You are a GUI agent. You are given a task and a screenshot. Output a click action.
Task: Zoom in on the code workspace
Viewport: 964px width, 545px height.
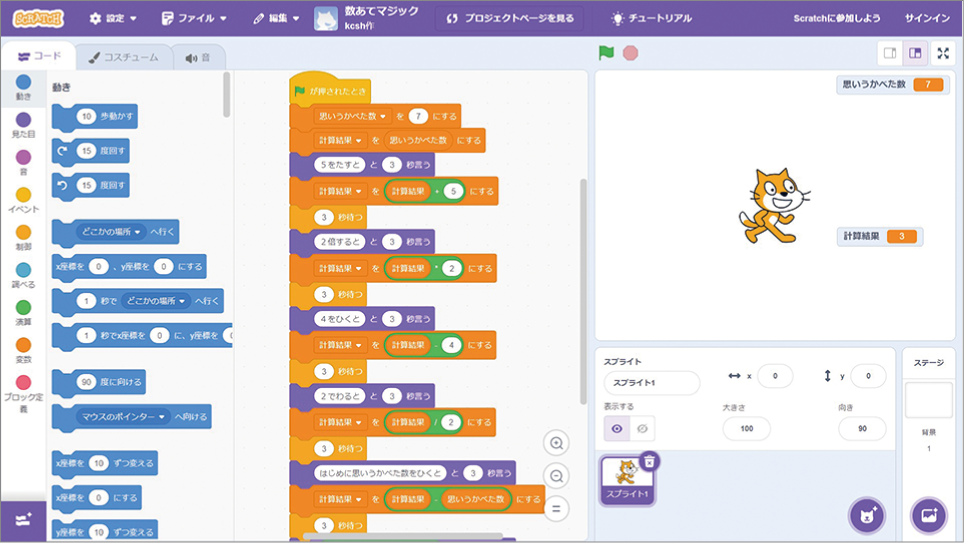pyautogui.click(x=556, y=443)
